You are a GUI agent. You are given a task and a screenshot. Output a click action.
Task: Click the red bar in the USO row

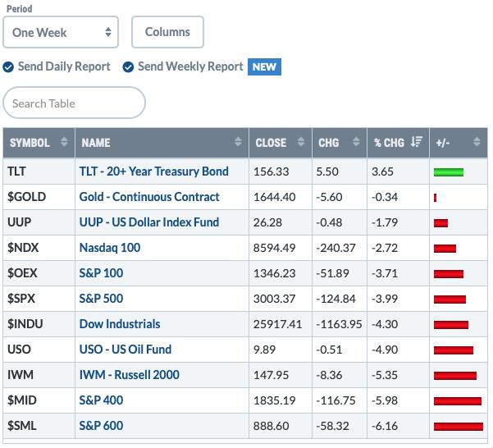(x=454, y=350)
